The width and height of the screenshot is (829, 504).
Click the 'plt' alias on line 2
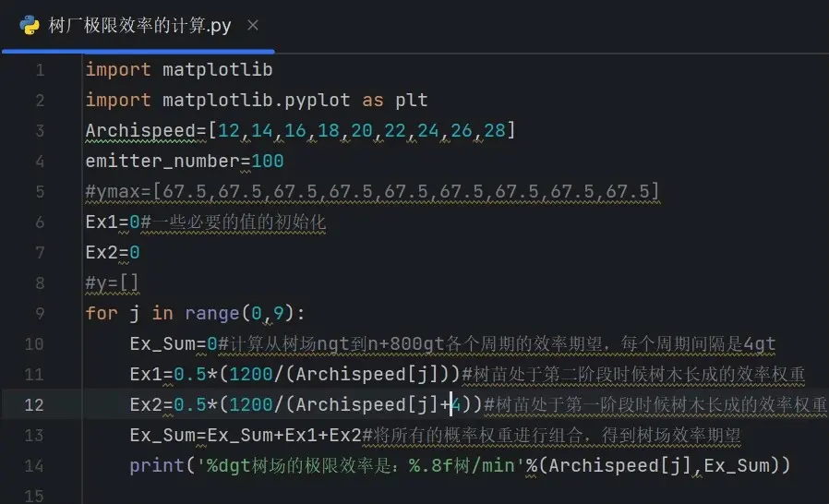[412, 101]
